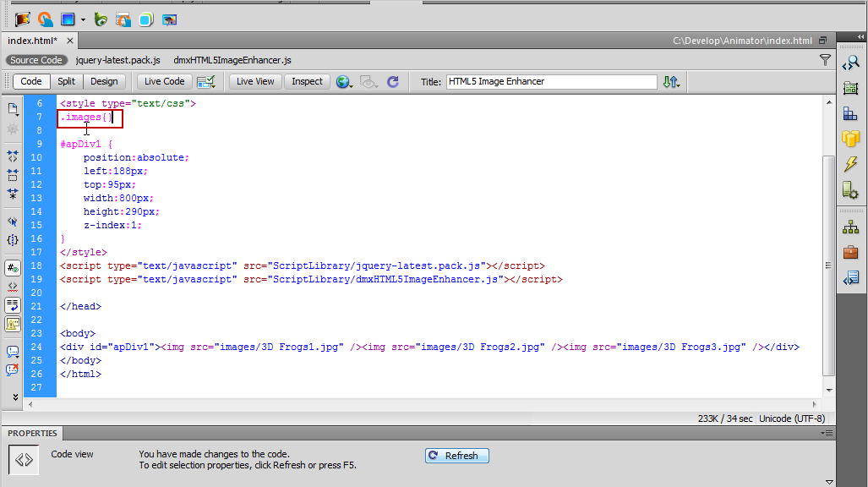Open the Files panel icon

click(851, 227)
